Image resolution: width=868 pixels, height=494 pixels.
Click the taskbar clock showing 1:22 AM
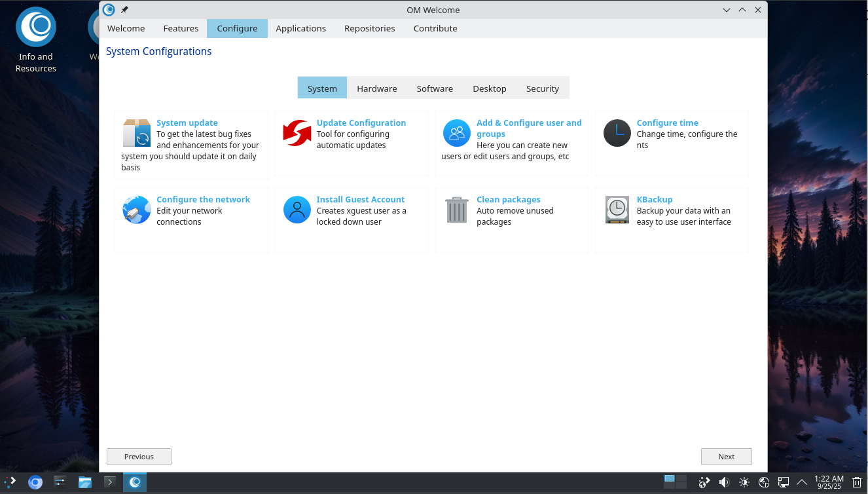tap(828, 482)
